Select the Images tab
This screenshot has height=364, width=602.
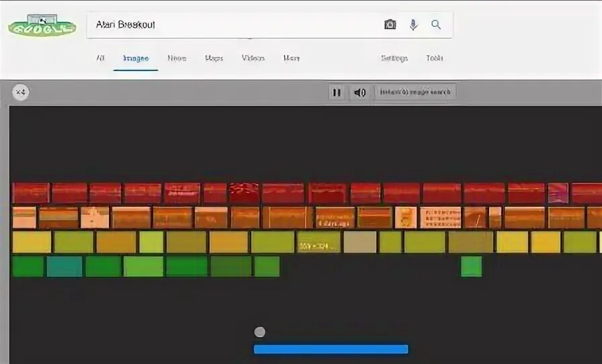coord(136,58)
